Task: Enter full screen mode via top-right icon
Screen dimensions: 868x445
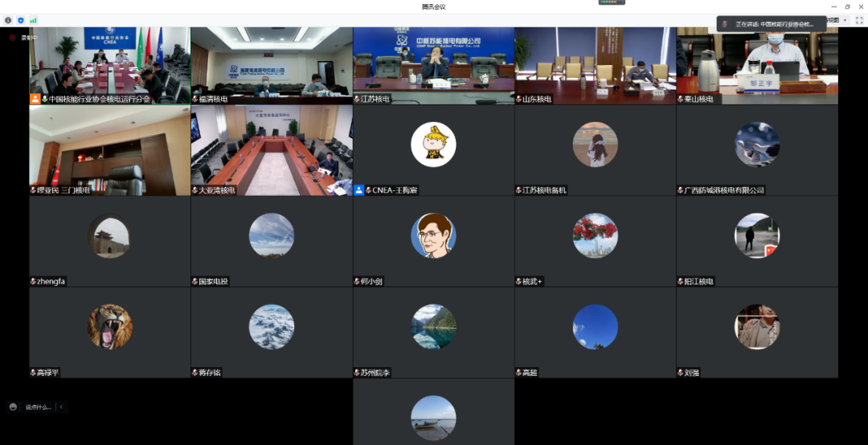Action: [858, 20]
